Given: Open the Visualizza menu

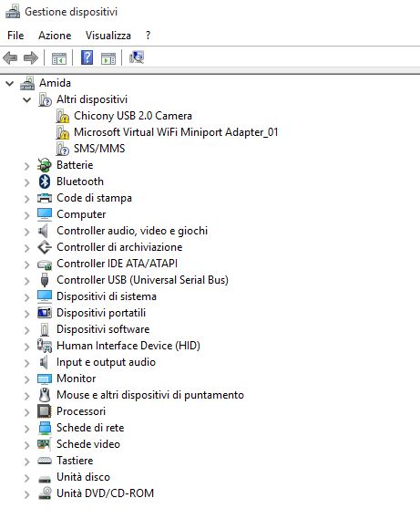Looking at the screenshot, I should coord(108,35).
